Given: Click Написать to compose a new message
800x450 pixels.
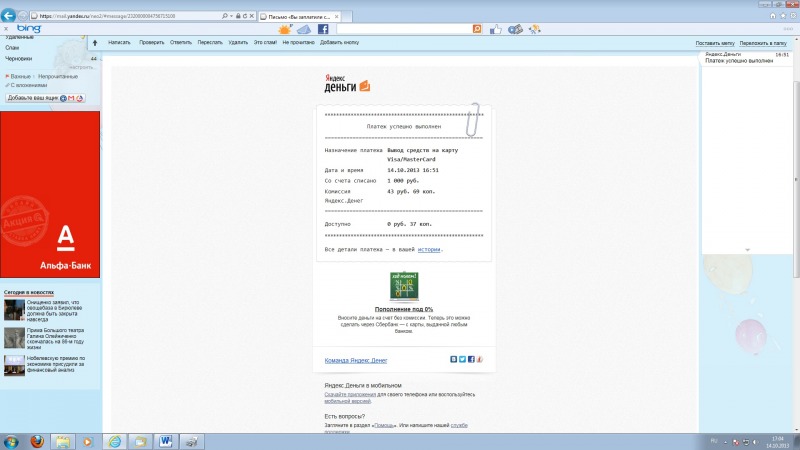Looking at the screenshot, I should 119,43.
